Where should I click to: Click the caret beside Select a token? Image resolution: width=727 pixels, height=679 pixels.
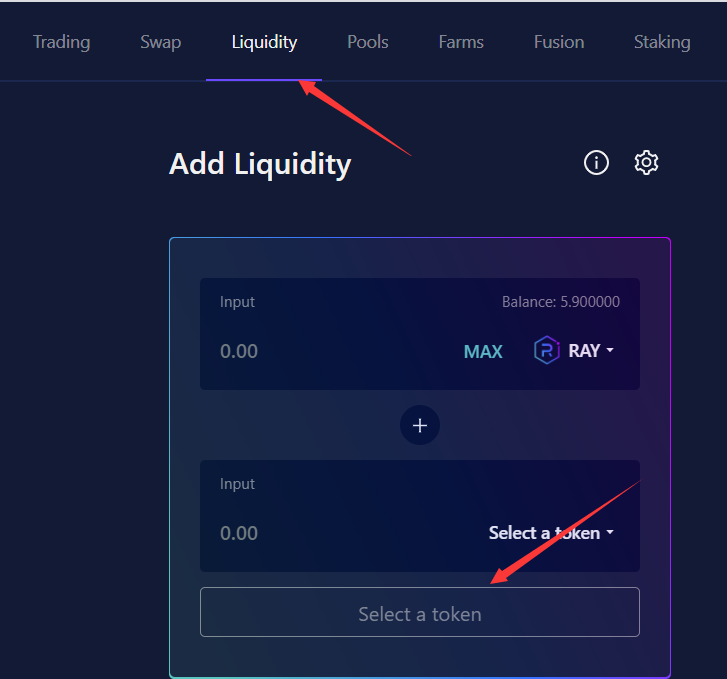[610, 532]
